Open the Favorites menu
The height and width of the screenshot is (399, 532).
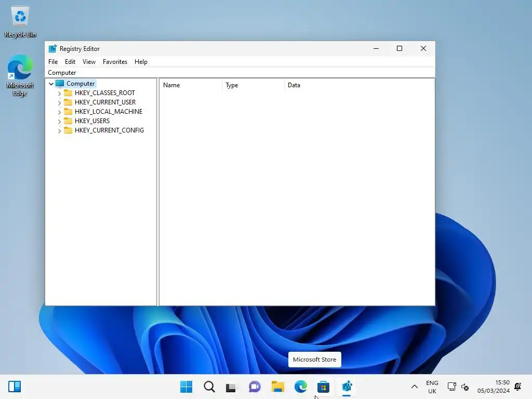115,62
